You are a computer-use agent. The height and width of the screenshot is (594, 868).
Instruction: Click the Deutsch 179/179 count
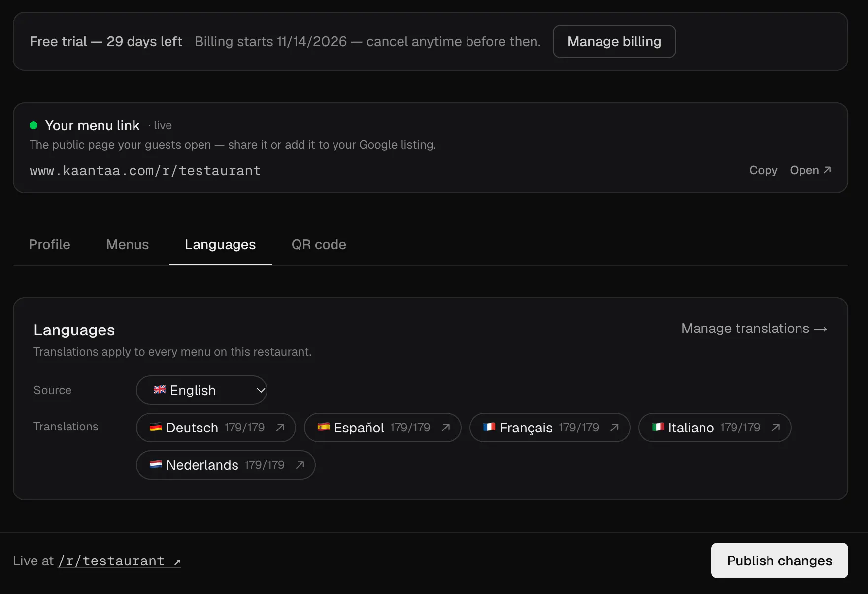click(244, 428)
